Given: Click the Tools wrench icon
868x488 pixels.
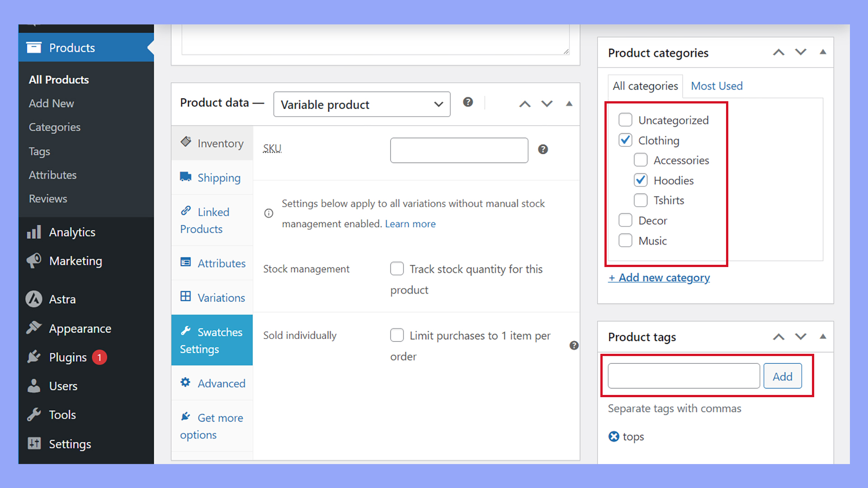Looking at the screenshot, I should [x=34, y=414].
